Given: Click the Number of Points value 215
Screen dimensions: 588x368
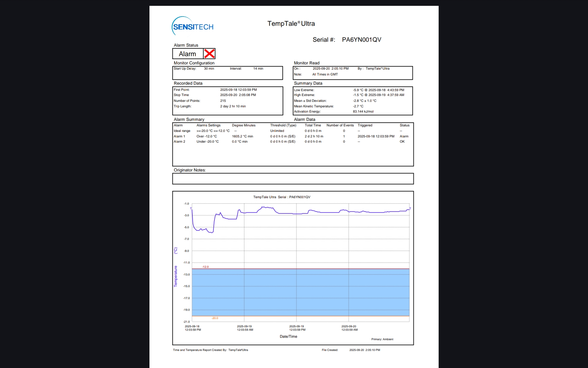Looking at the screenshot, I should (x=223, y=101).
